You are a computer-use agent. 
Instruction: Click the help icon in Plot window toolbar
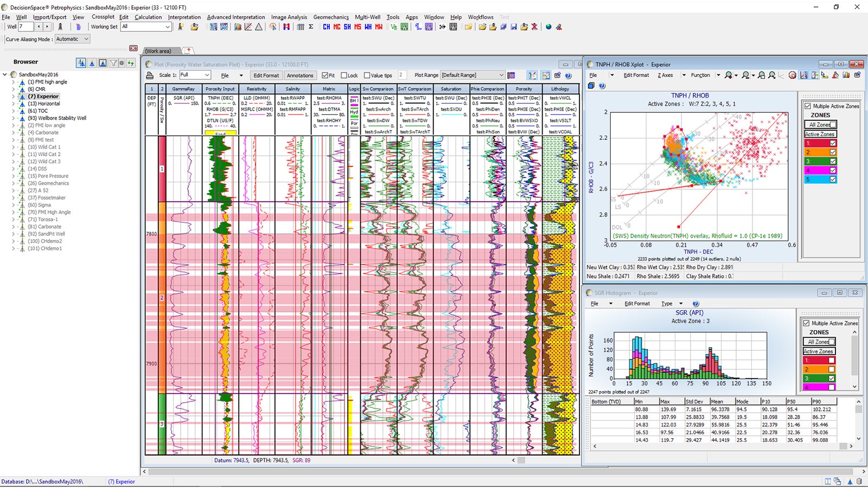click(569, 75)
